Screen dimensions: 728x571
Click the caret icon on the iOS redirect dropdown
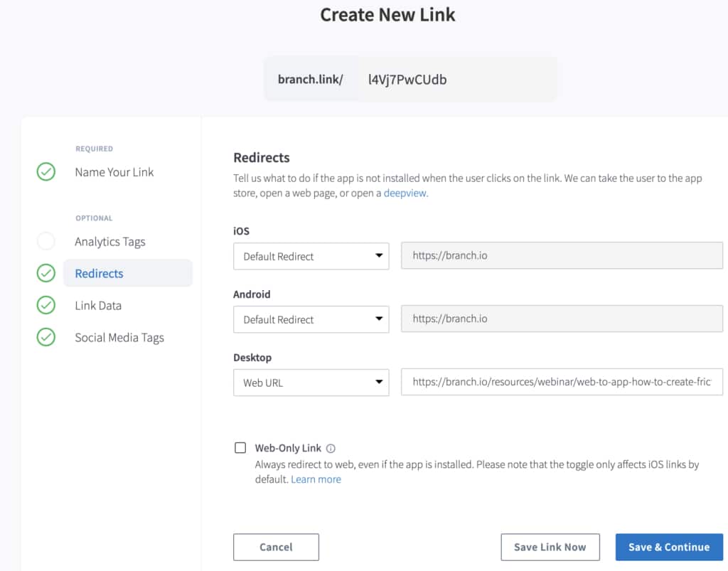point(379,256)
